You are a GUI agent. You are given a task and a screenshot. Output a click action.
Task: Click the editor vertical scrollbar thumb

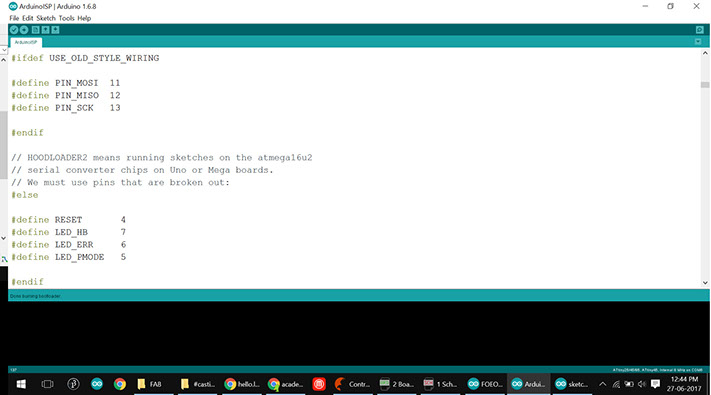click(x=705, y=85)
